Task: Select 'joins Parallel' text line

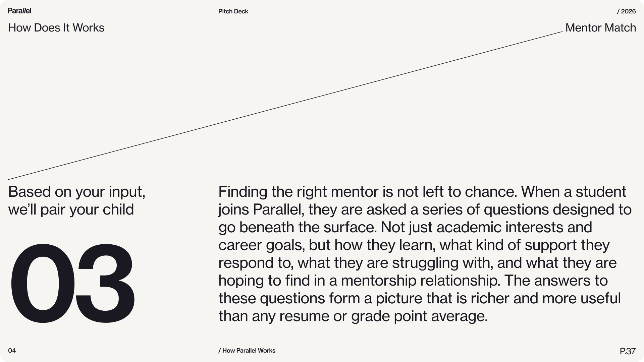Action: coord(425,210)
